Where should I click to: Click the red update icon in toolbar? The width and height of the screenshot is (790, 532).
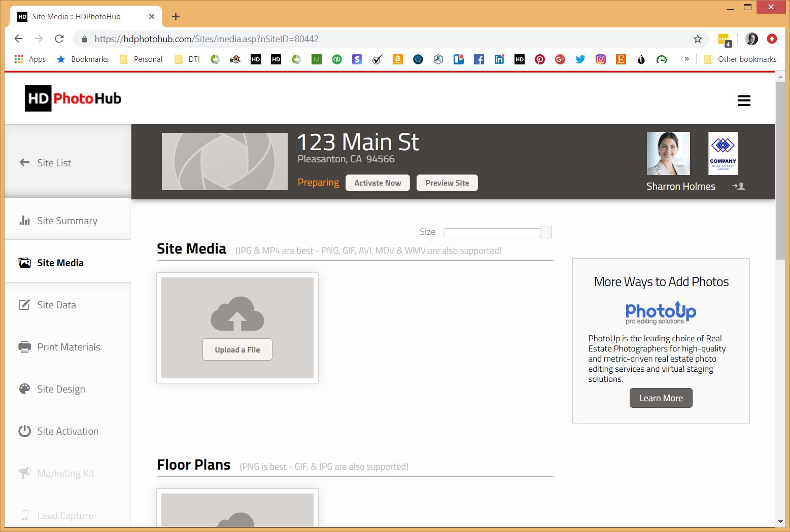772,39
